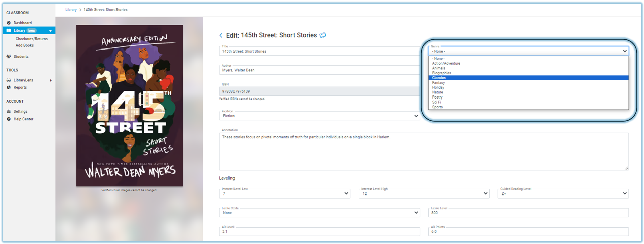The width and height of the screenshot is (644, 244).
Task: Choose Animals from the genre list
Action: tap(529, 68)
